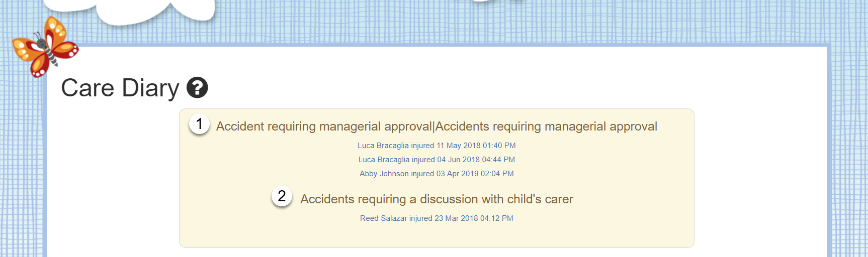Click blank white area beside the alerts panel

(x=759, y=176)
